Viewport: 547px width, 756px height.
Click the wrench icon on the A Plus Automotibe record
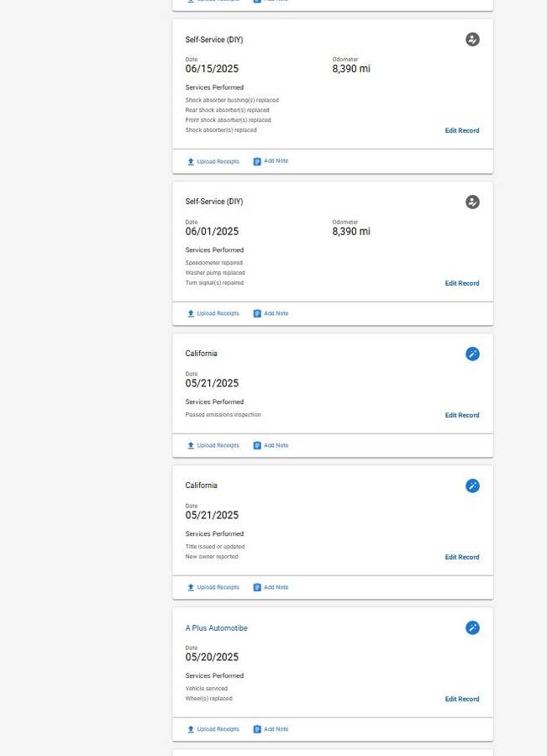472,627
